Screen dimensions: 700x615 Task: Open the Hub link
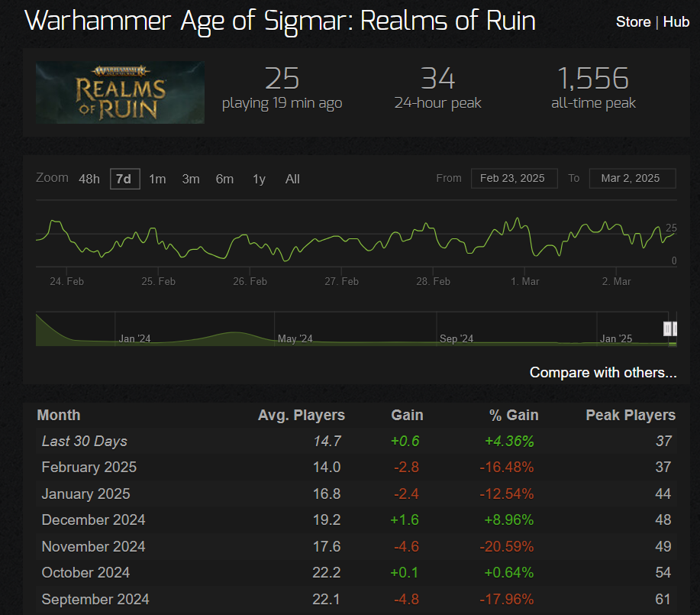(x=676, y=21)
